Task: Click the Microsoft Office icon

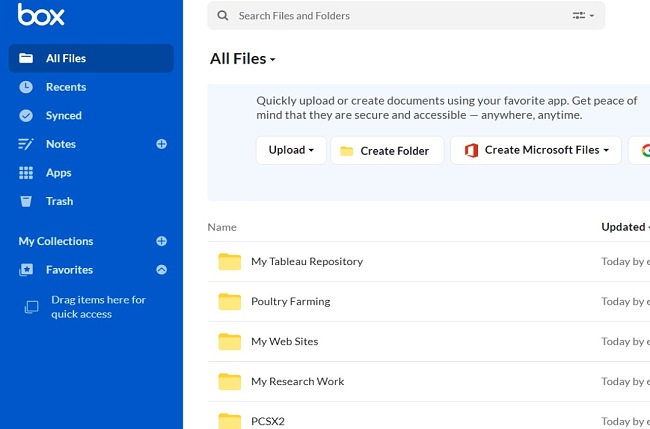Action: tap(471, 150)
